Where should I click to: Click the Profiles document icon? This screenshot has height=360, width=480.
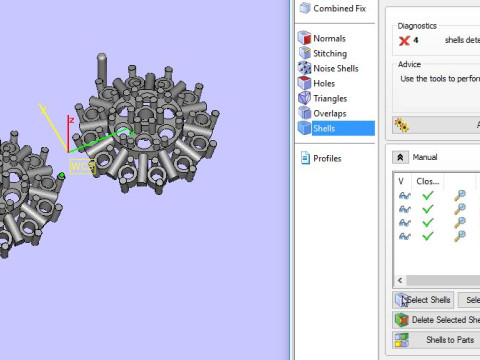point(305,158)
